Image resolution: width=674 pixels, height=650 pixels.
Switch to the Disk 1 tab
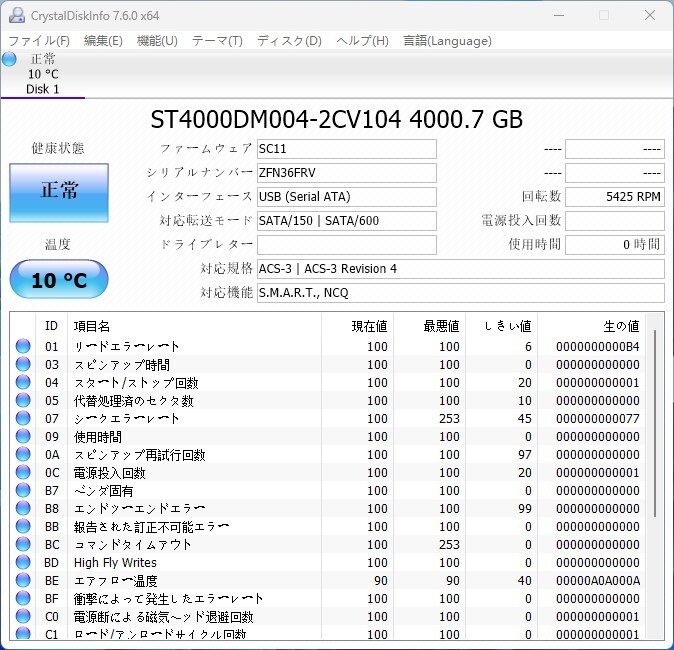click(43, 74)
